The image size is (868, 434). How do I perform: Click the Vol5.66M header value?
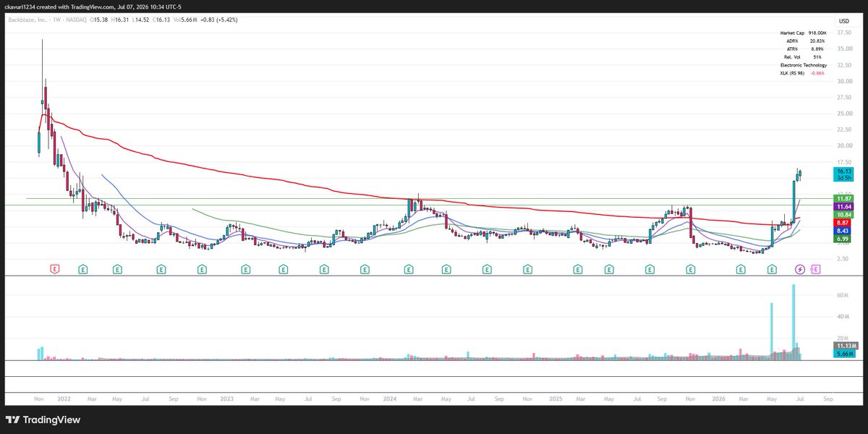pyautogui.click(x=186, y=20)
